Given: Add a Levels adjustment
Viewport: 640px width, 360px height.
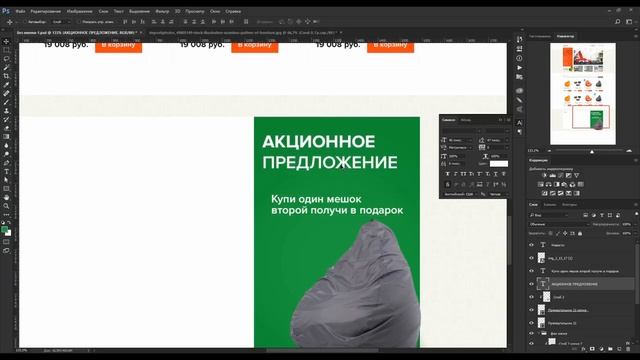Looking at the screenshot, I should pos(553,176).
